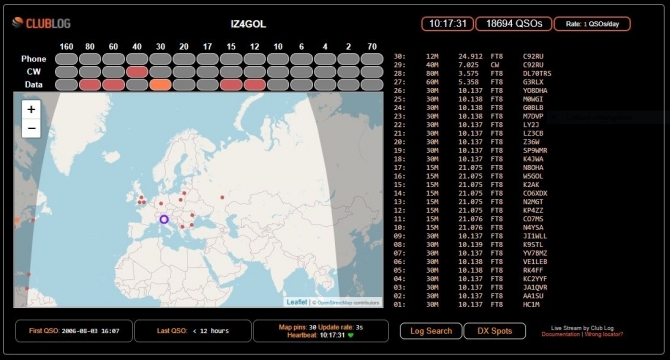Viewport: 670px width, 360px height.
Task: Select log entry VE1LEB
Action: point(470,262)
